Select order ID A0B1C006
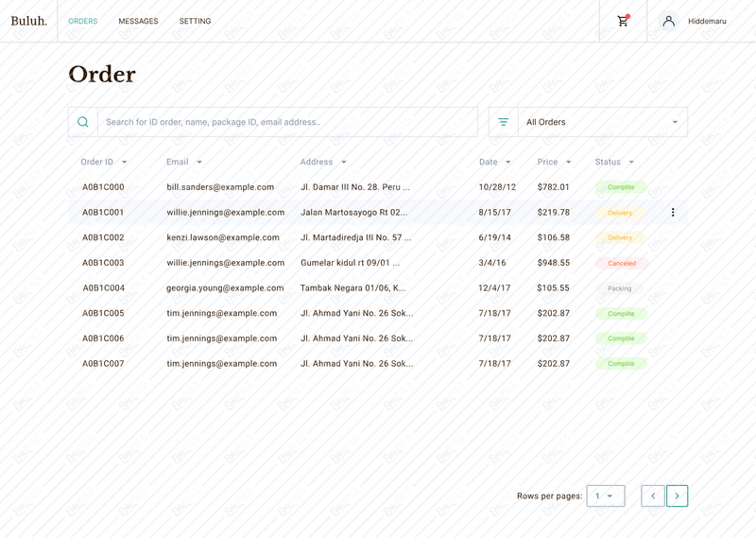 tap(103, 338)
